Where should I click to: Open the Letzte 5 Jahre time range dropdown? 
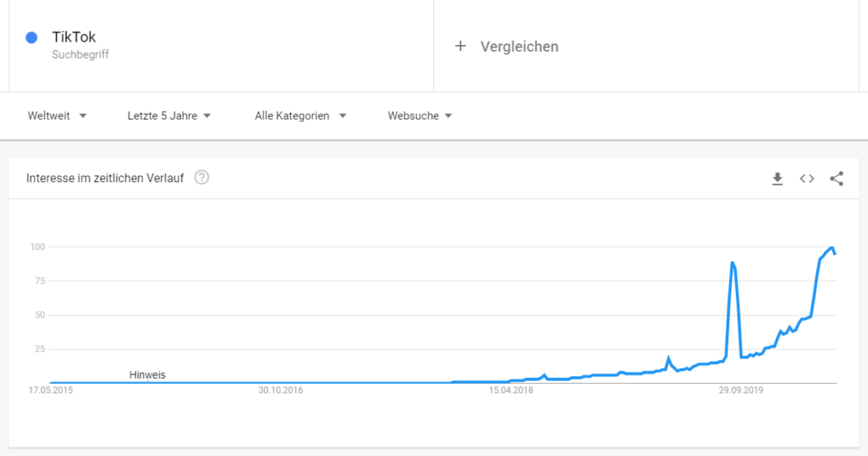(169, 115)
